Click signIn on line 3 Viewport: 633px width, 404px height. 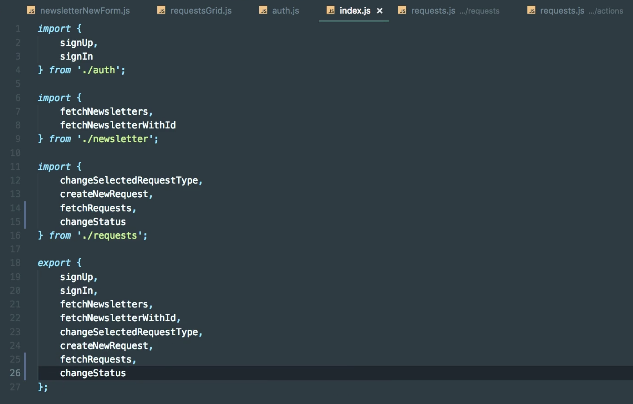pyautogui.click(x=77, y=57)
